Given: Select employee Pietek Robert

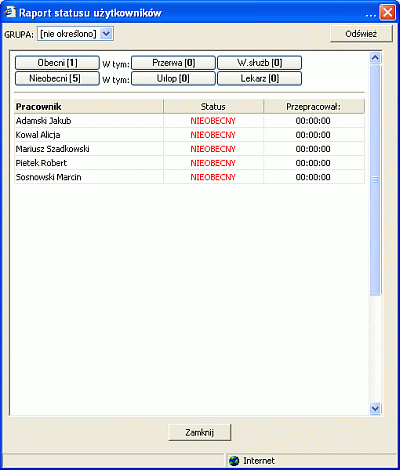Looking at the screenshot, I should (41, 163).
